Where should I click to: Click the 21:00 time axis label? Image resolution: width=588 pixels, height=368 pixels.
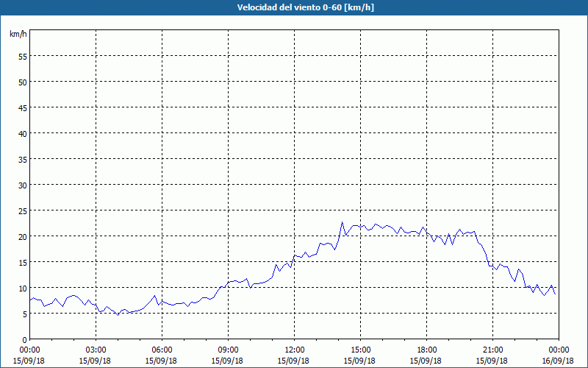tap(492, 350)
